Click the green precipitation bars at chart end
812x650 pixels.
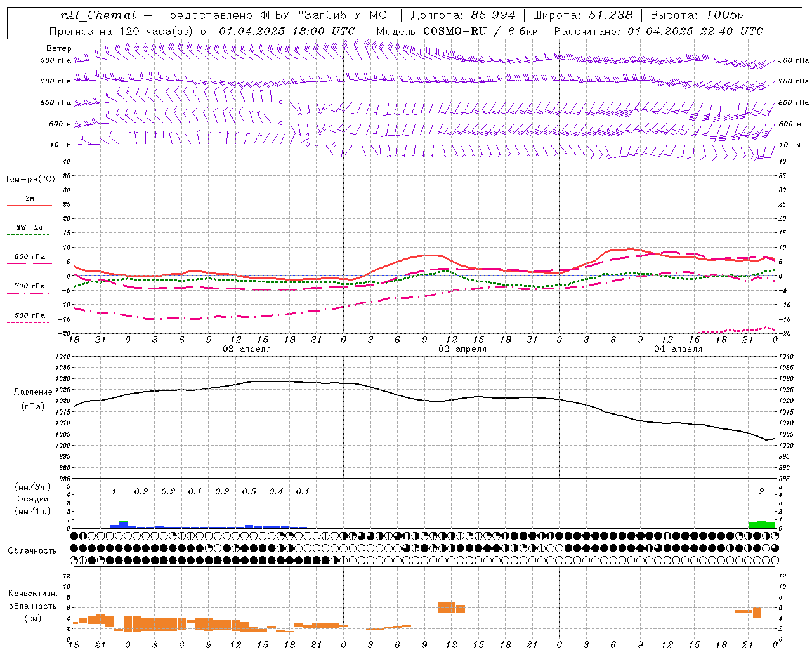point(761,524)
